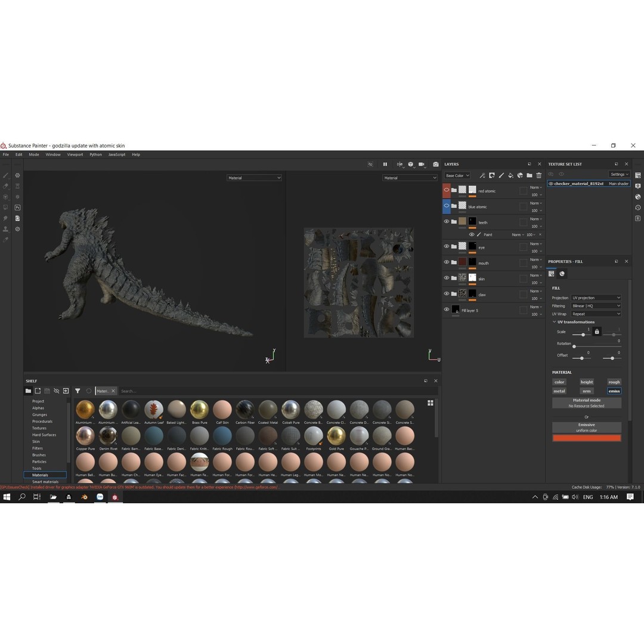Open left viewport Material dropdown
The image size is (644, 644).
254,178
